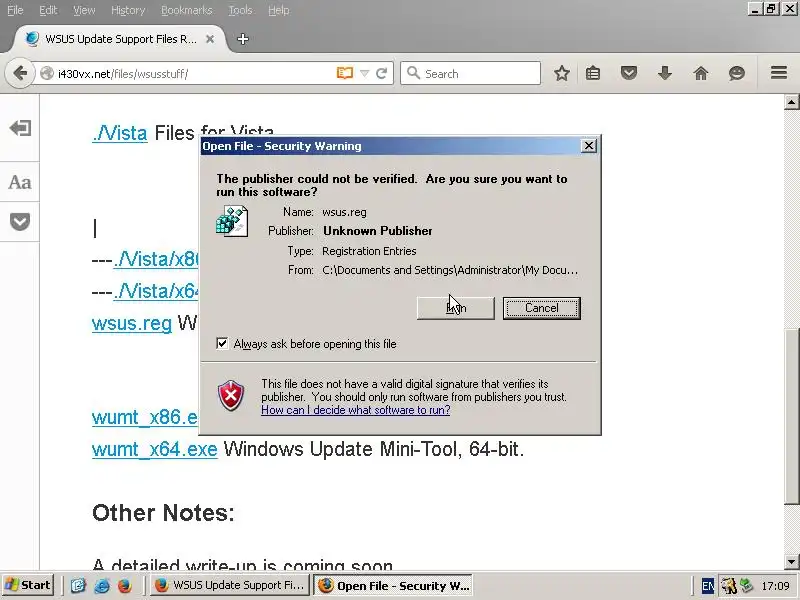Open the ./Vista/x64 link
This screenshot has height=600, width=800.
pyautogui.click(x=156, y=291)
